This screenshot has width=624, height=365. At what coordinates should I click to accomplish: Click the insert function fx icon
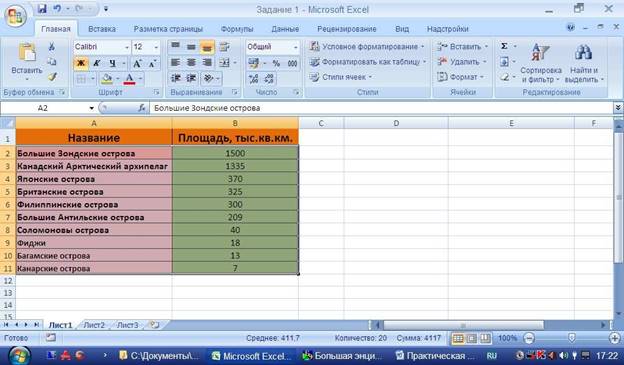click(142, 108)
